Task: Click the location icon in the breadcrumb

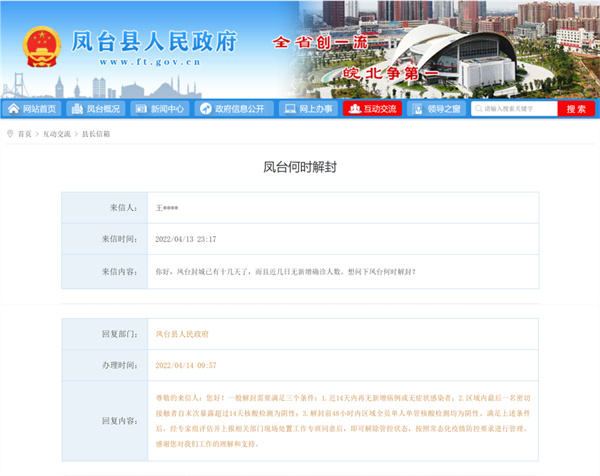Action: point(8,133)
